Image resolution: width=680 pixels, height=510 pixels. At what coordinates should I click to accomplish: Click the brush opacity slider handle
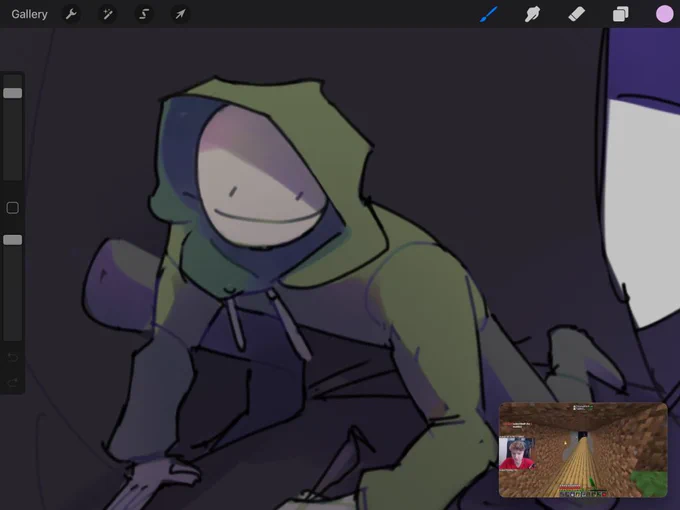[13, 240]
